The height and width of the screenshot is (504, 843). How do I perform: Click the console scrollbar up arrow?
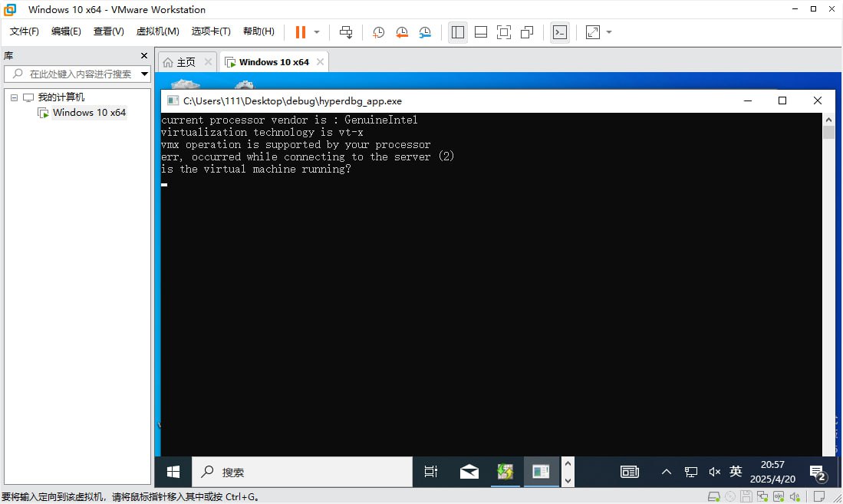coord(828,120)
